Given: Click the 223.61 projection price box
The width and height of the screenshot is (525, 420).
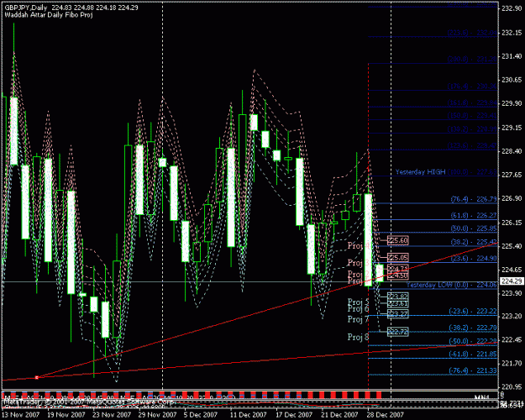Looking at the screenshot, I should [x=398, y=303].
